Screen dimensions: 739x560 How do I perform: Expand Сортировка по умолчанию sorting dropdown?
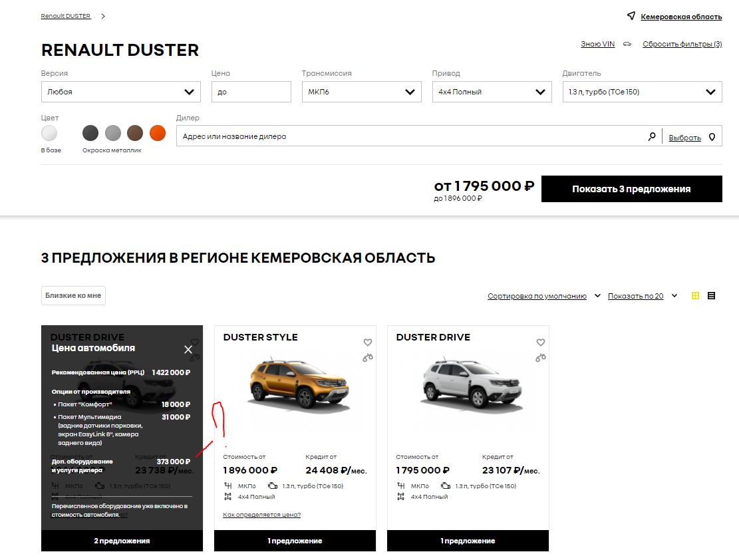[544, 296]
